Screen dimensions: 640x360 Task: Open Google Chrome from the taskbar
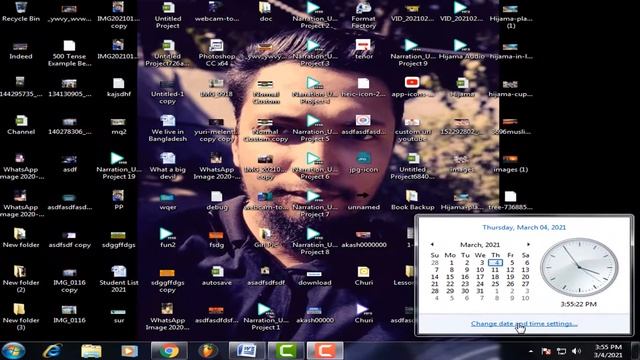169,351
